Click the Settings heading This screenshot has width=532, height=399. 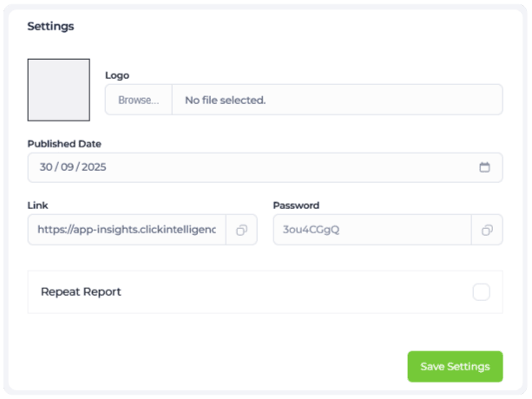click(x=50, y=26)
